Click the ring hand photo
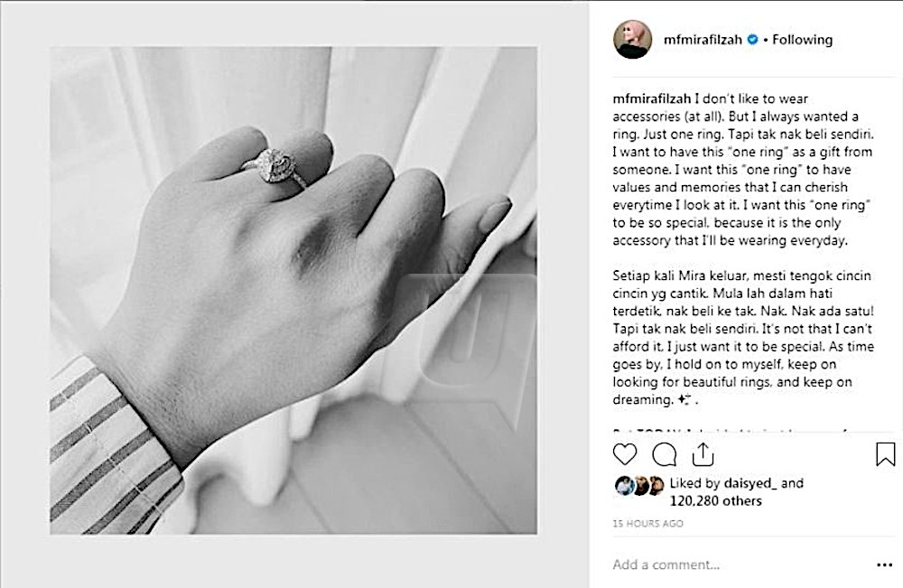 [293, 290]
